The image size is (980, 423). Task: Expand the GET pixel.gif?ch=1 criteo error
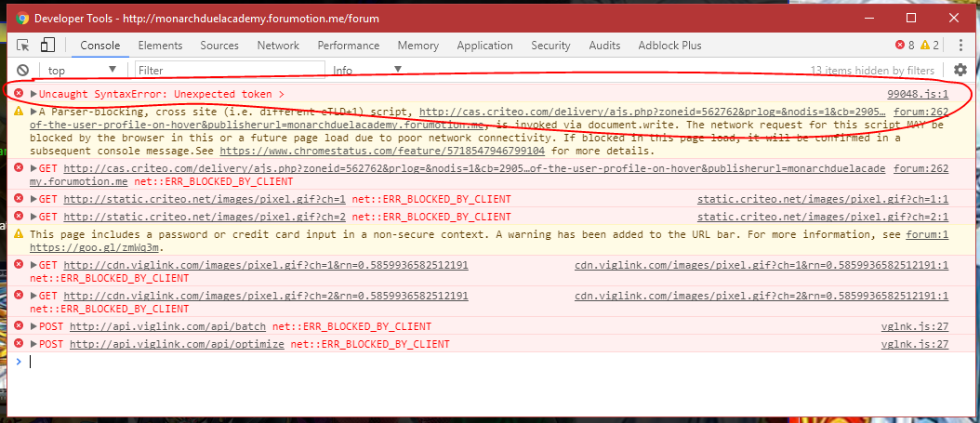33,199
